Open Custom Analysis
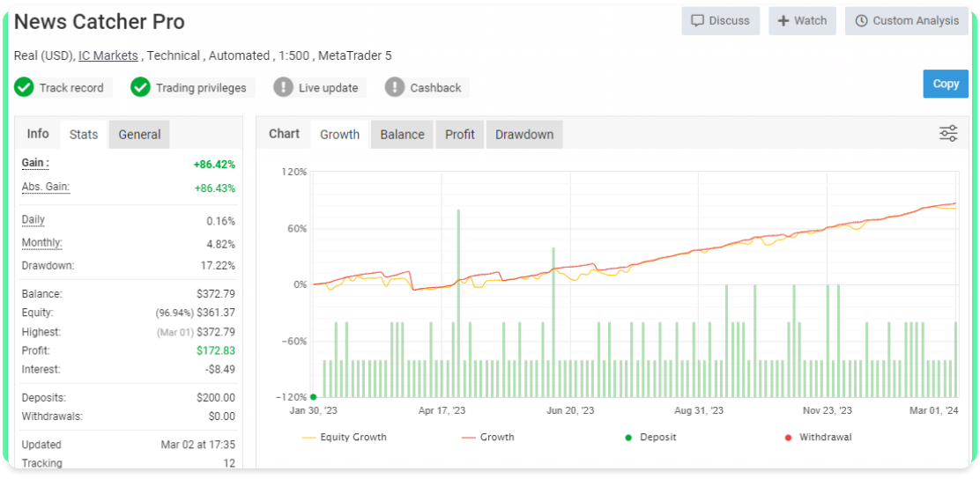This screenshot has width=980, height=479. tap(906, 21)
